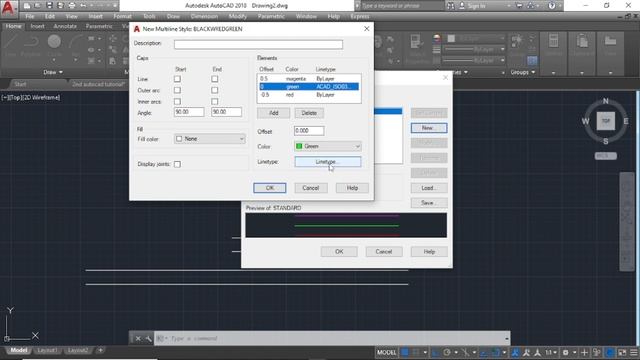Click Delete button under Elements list
This screenshot has width=640, height=360.
[309, 113]
